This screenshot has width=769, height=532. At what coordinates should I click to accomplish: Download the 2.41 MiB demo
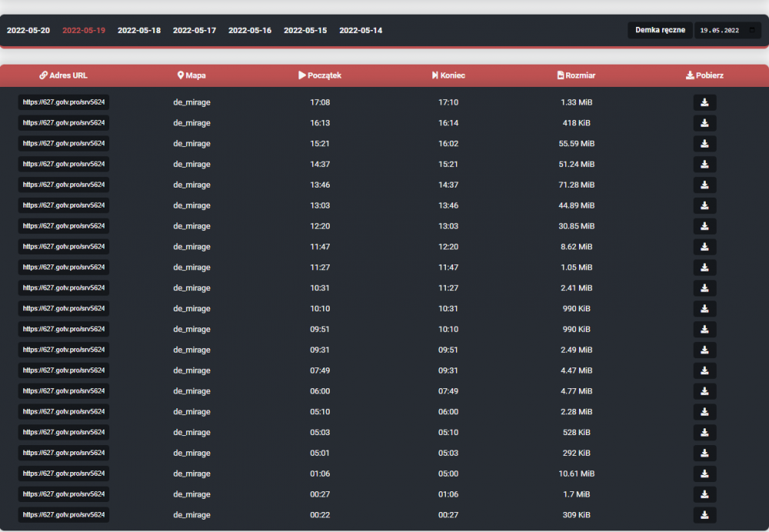[704, 288]
